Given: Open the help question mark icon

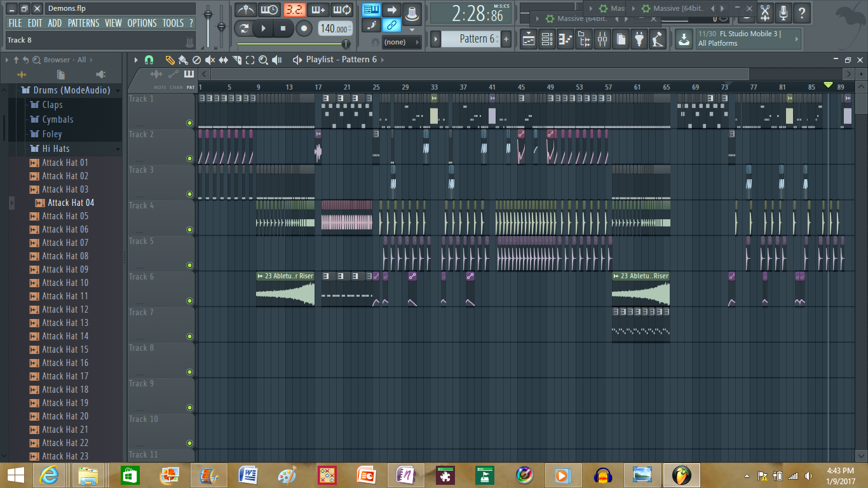Looking at the screenshot, I should click(802, 12).
